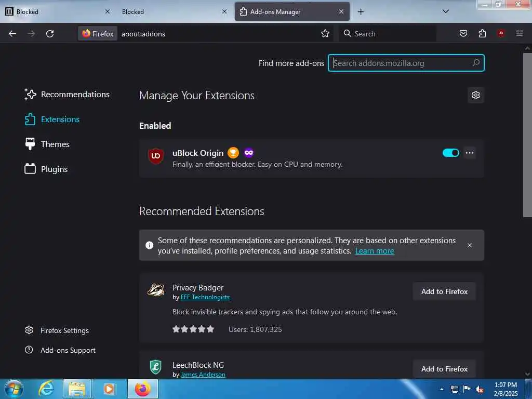Image resolution: width=532 pixels, height=399 pixels.
Task: Click the page vertical scrollbar thumb
Action: click(527, 135)
